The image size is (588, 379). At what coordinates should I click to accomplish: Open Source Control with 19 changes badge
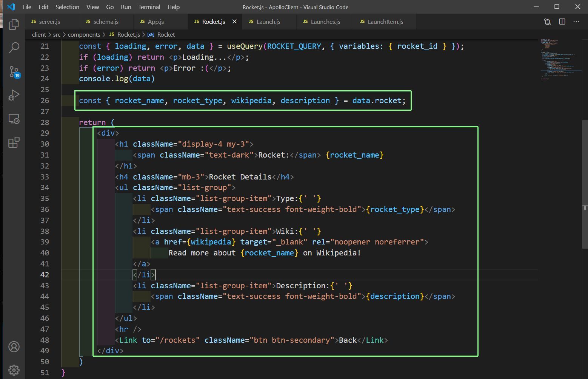pos(14,71)
